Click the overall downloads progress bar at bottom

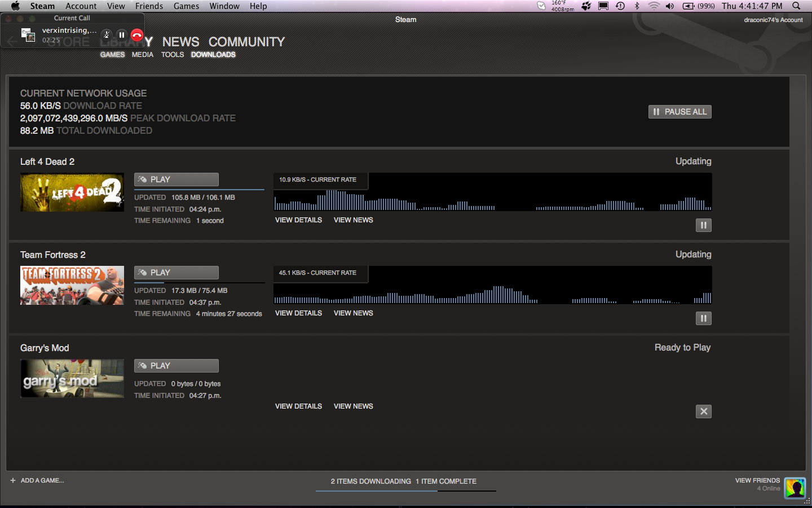pyautogui.click(x=406, y=491)
